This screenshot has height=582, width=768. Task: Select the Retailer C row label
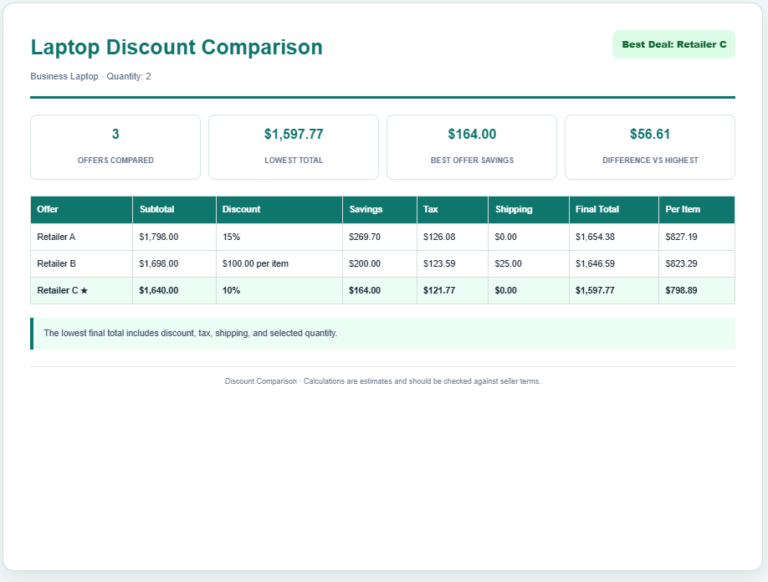[x=57, y=291]
